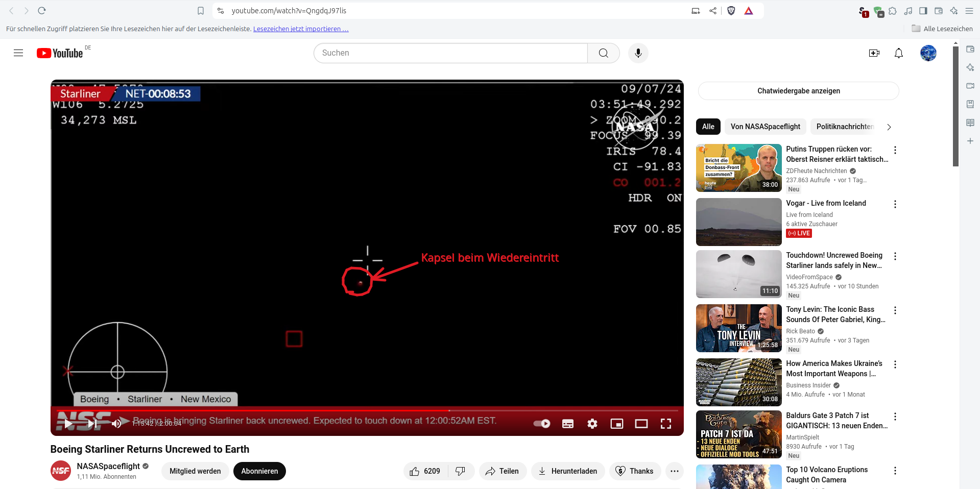
Task: Enter fullscreen mode
Action: (666, 424)
